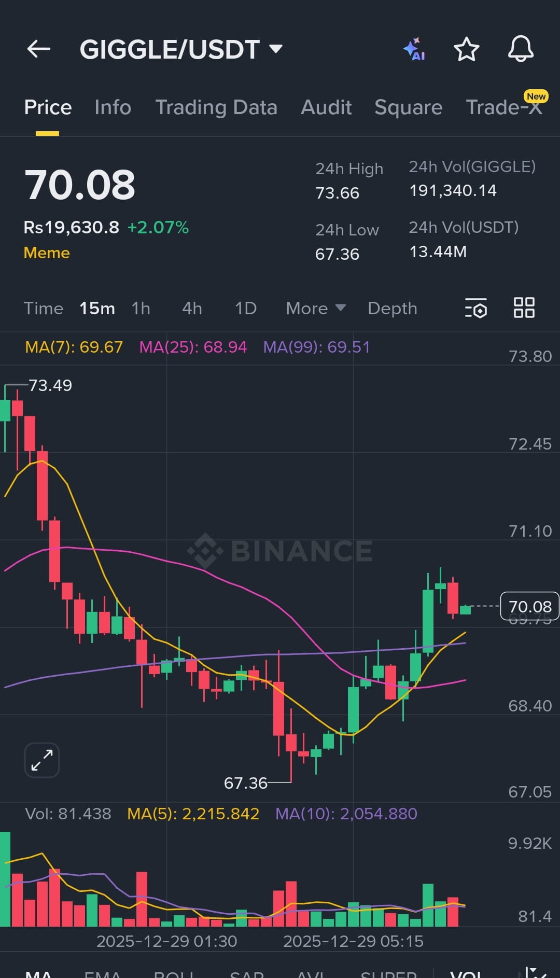560x978 pixels.
Task: Tap the back arrow
Action: [x=39, y=49]
